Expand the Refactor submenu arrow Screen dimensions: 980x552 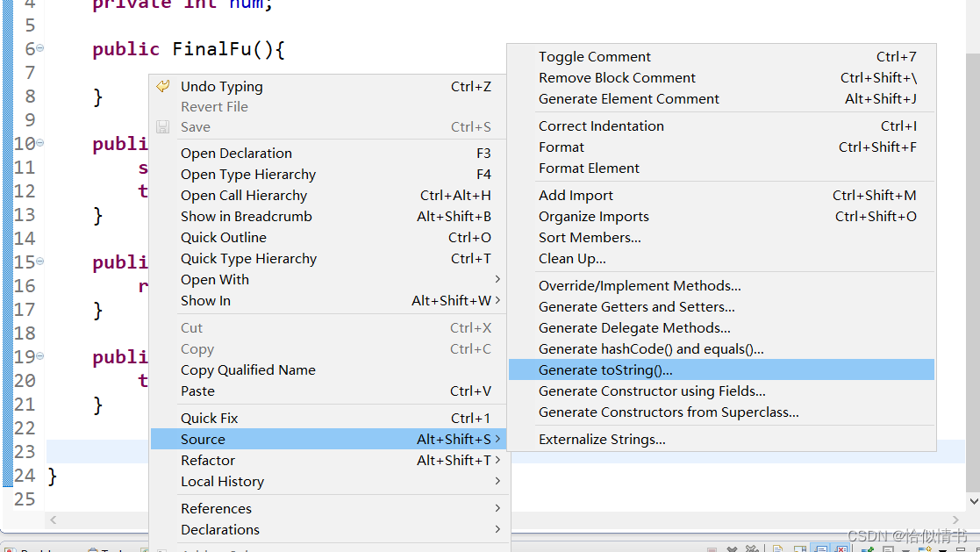pos(497,460)
